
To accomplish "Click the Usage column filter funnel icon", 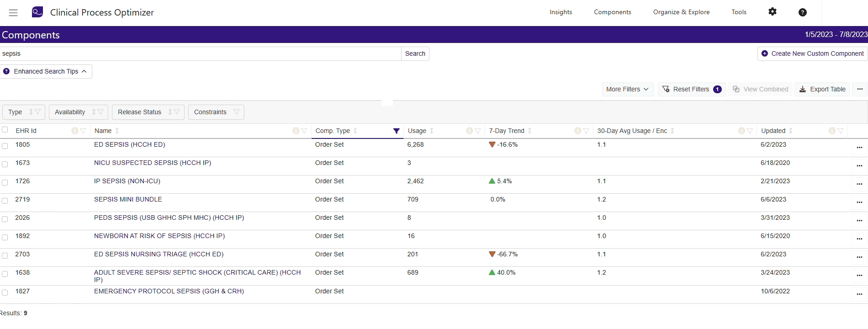I will coord(478,131).
